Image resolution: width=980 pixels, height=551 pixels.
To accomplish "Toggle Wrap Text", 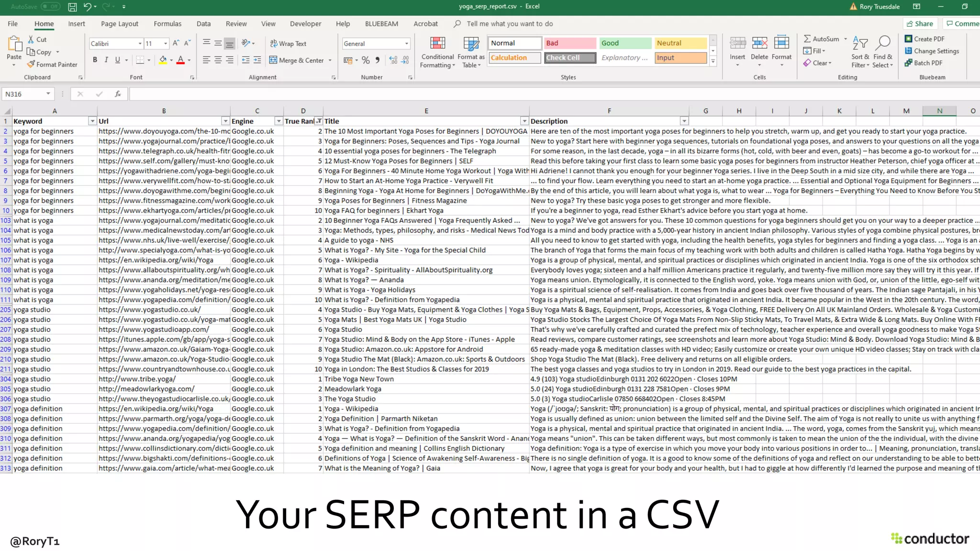I will 288,44.
